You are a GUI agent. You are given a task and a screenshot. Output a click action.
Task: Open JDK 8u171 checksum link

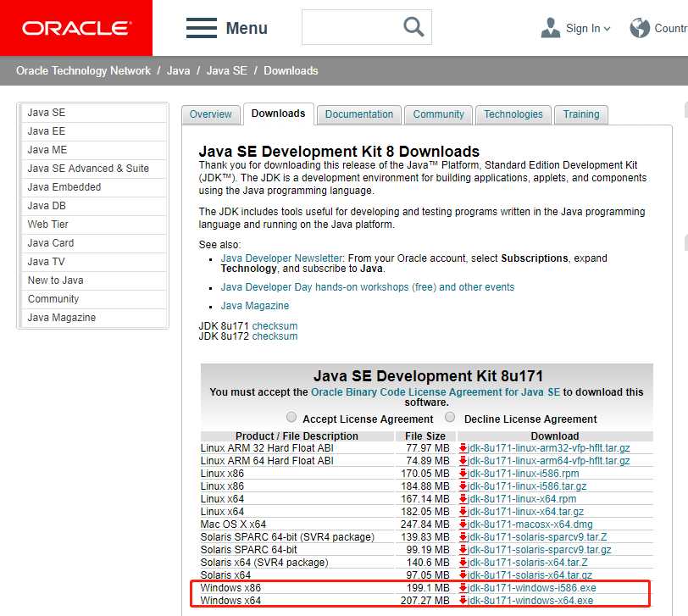[x=275, y=326]
